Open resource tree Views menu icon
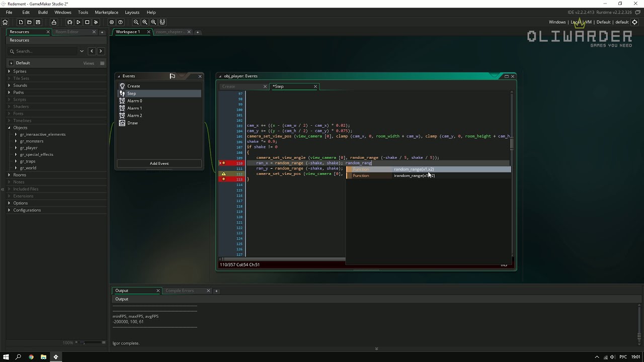Viewport: 644px width, 362px height. 102,63
